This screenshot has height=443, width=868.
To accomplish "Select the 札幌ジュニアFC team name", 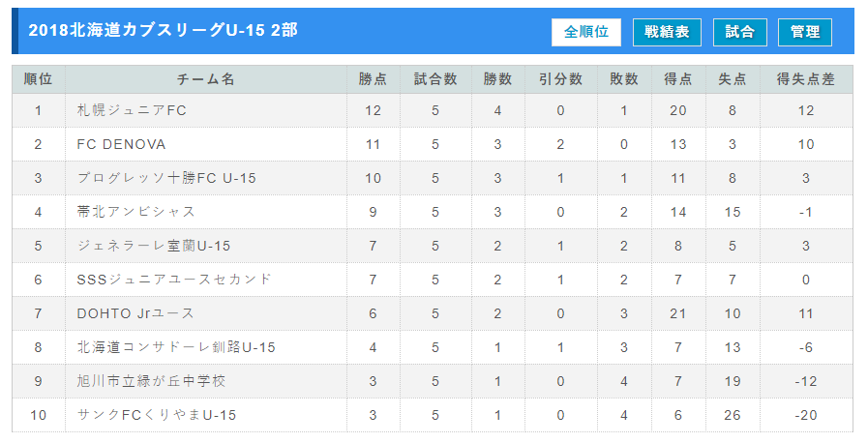I will click(132, 110).
